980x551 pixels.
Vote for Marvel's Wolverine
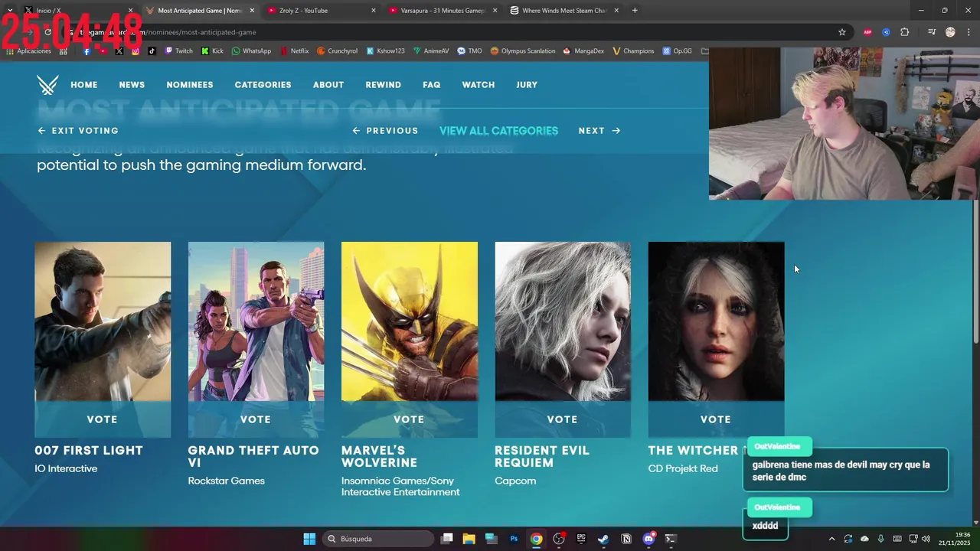point(409,419)
